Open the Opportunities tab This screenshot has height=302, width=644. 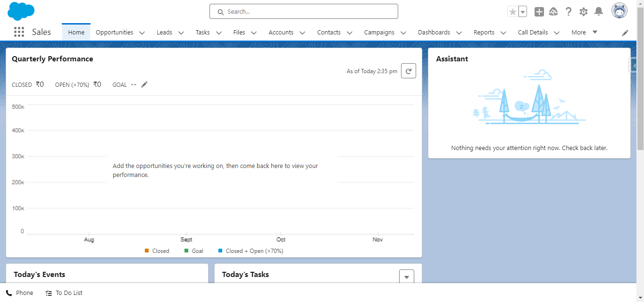click(x=114, y=33)
